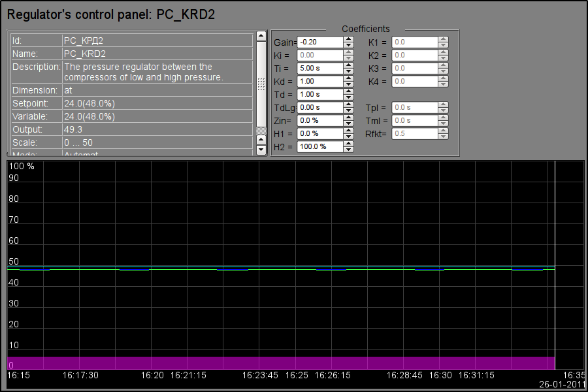Viewport: 588px width, 392px height.
Task: Focus the Ti value field
Action: pos(320,69)
